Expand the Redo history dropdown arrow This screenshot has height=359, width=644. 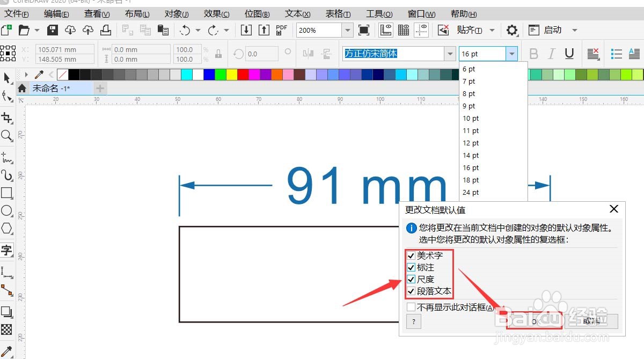pyautogui.click(x=226, y=30)
